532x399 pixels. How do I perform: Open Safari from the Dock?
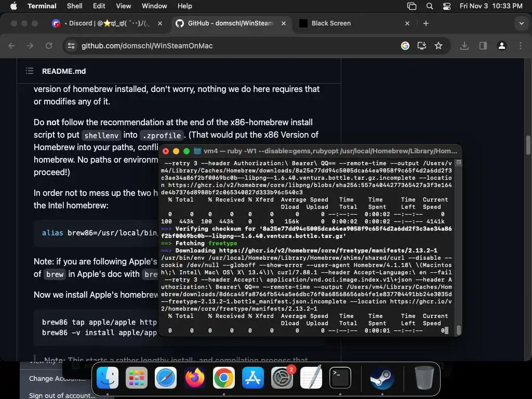click(166, 378)
